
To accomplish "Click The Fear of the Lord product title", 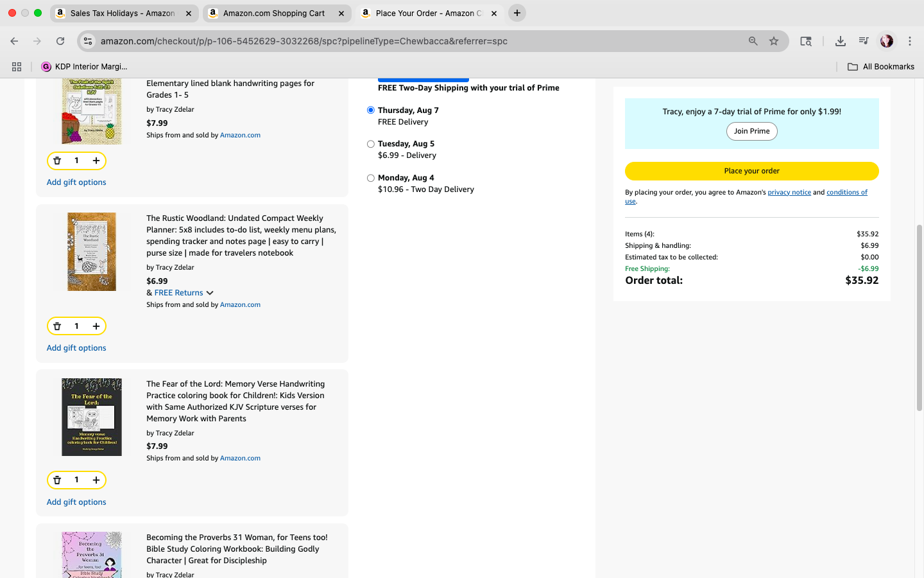I will [235, 401].
